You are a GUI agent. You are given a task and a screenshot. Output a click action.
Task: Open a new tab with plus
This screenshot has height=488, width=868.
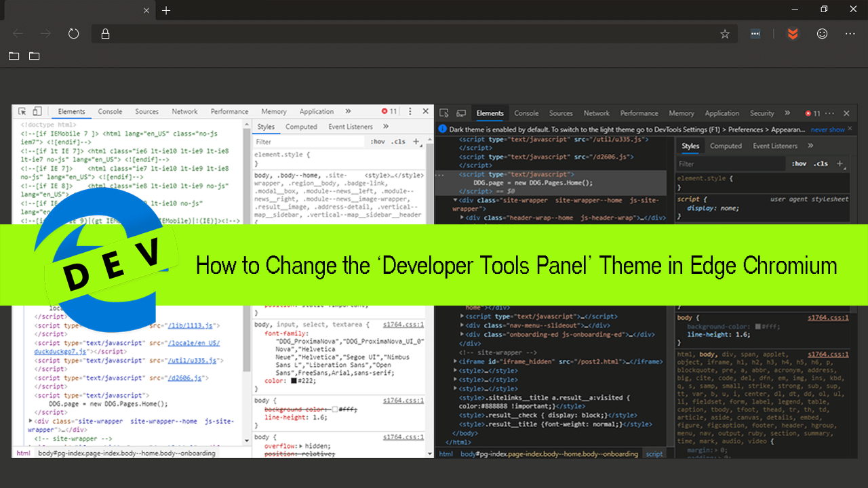point(166,10)
